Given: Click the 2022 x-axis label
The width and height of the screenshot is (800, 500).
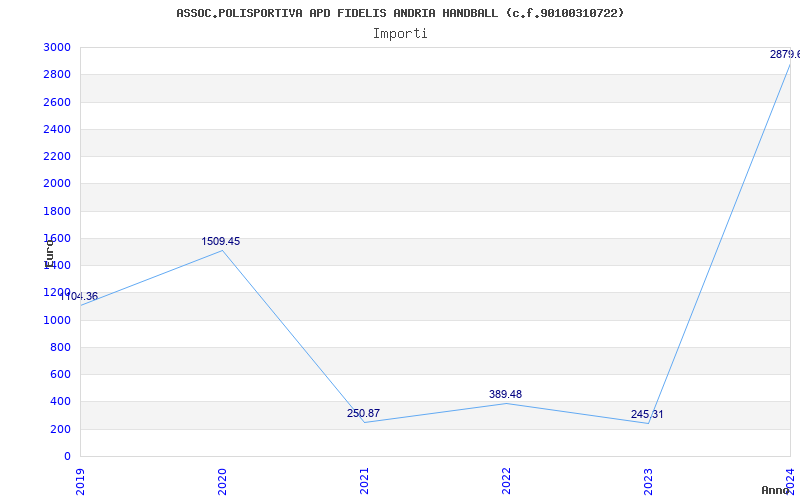Looking at the screenshot, I should coord(506,482).
